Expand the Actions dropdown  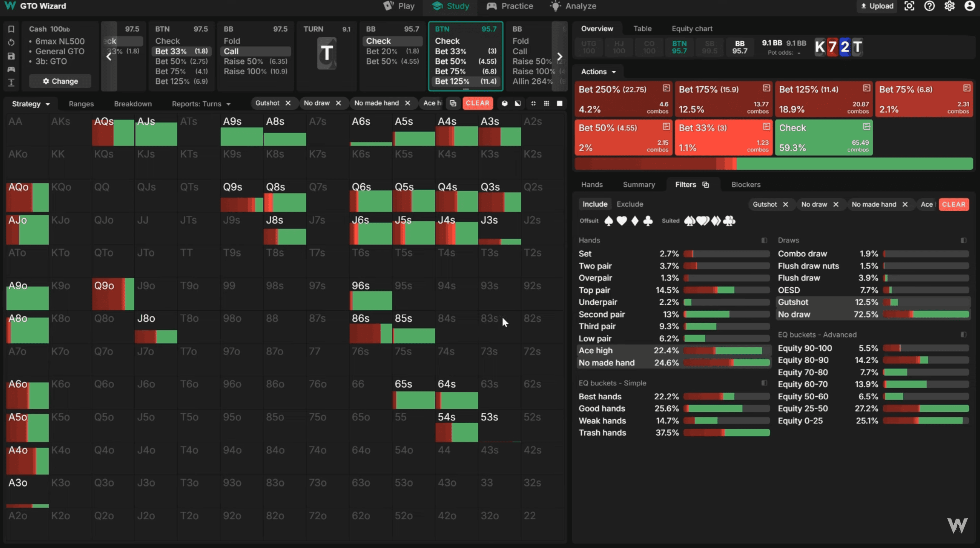coord(598,72)
